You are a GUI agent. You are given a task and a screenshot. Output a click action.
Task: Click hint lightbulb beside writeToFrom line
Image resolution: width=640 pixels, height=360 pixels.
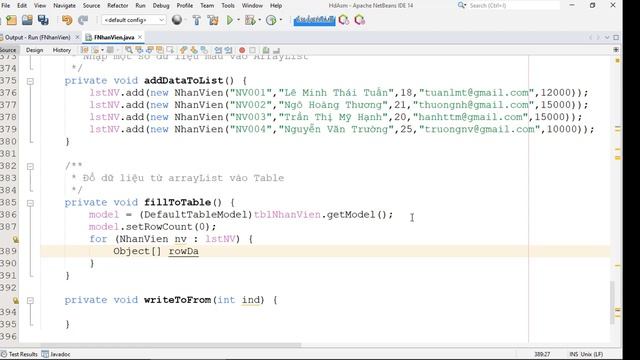coord(16,300)
